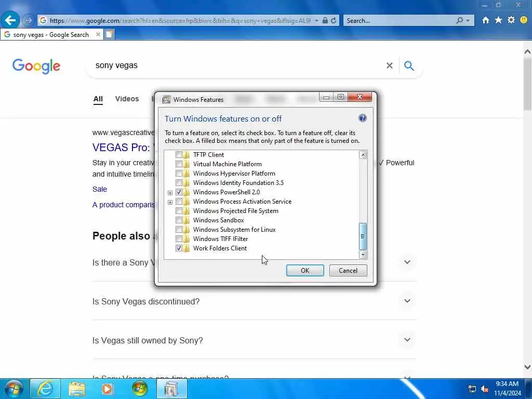This screenshot has width=532, height=399.
Task: Click the browser forward arrow
Action: click(x=28, y=20)
